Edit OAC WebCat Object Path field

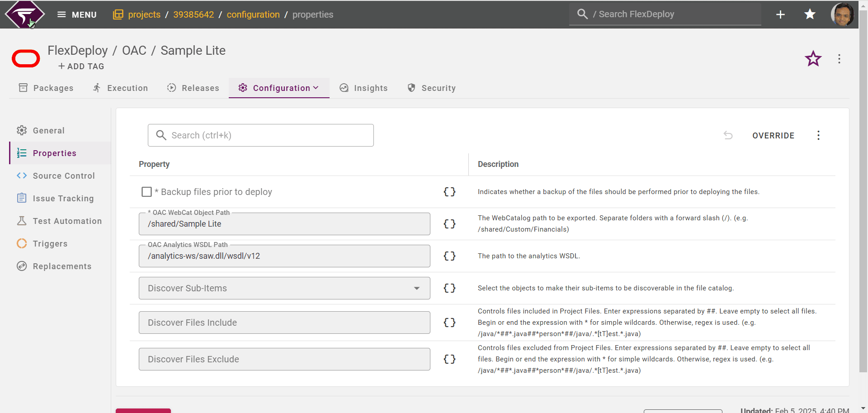point(284,224)
